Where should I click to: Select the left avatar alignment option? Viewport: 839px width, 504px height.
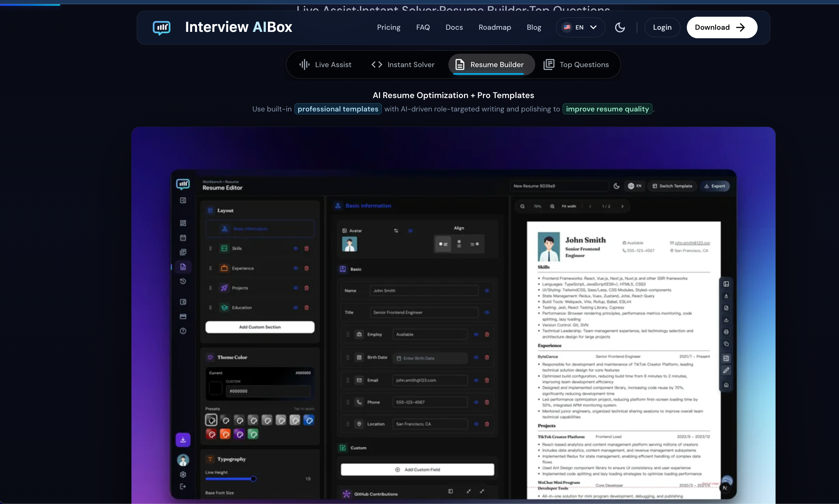pos(443,244)
